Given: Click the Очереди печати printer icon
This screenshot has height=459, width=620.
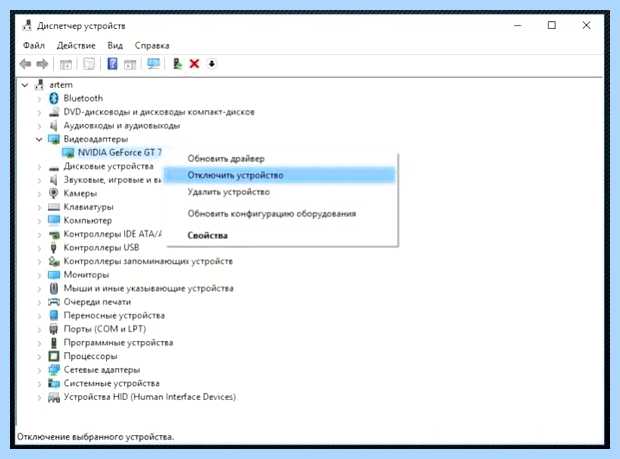Looking at the screenshot, I should (x=54, y=302).
